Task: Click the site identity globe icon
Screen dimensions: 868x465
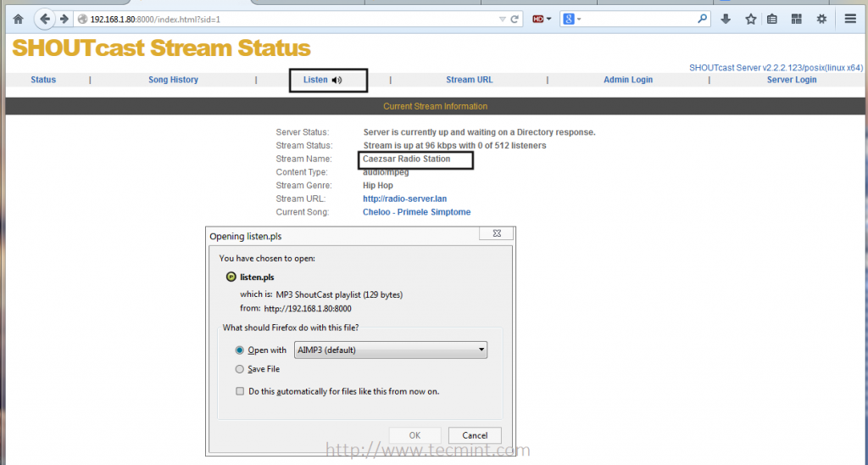Action: click(x=82, y=20)
